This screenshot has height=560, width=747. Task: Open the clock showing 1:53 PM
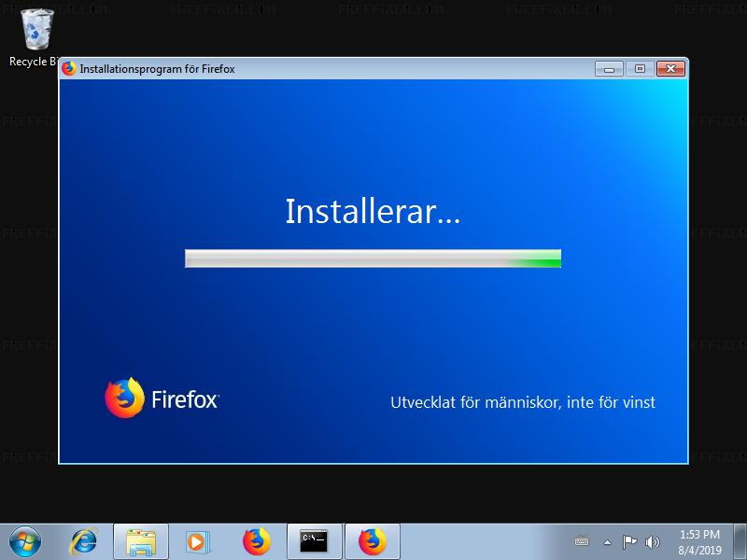(699, 542)
